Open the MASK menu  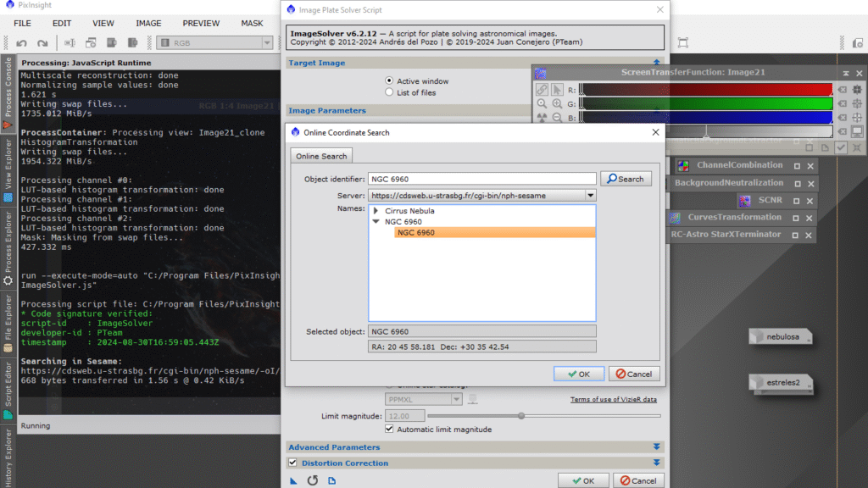pyautogui.click(x=252, y=23)
